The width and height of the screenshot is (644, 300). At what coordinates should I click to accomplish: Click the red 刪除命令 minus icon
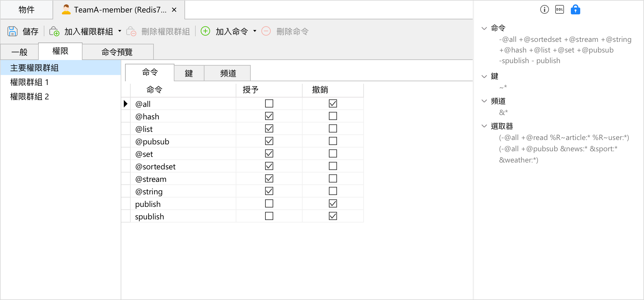(x=266, y=31)
